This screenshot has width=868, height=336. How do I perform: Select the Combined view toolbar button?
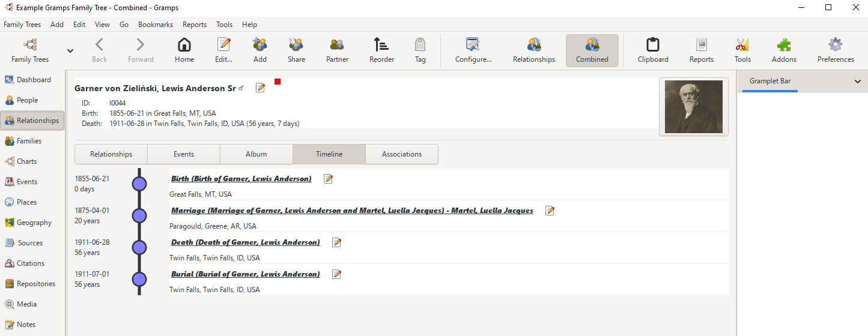click(592, 50)
